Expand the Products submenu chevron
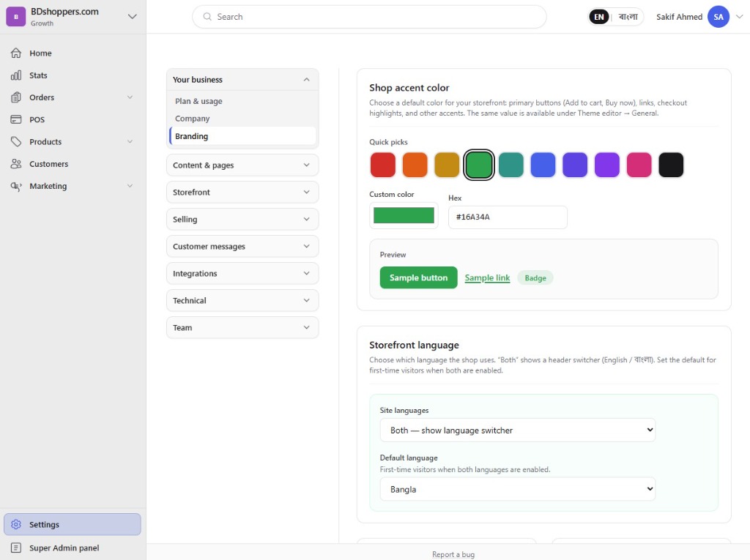Image resolution: width=750 pixels, height=560 pixels. 130,141
